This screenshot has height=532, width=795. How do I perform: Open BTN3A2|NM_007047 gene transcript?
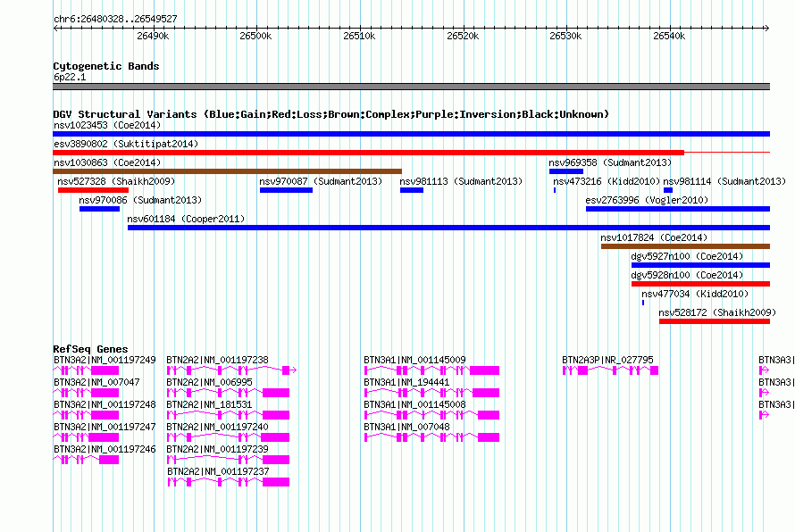[86, 393]
